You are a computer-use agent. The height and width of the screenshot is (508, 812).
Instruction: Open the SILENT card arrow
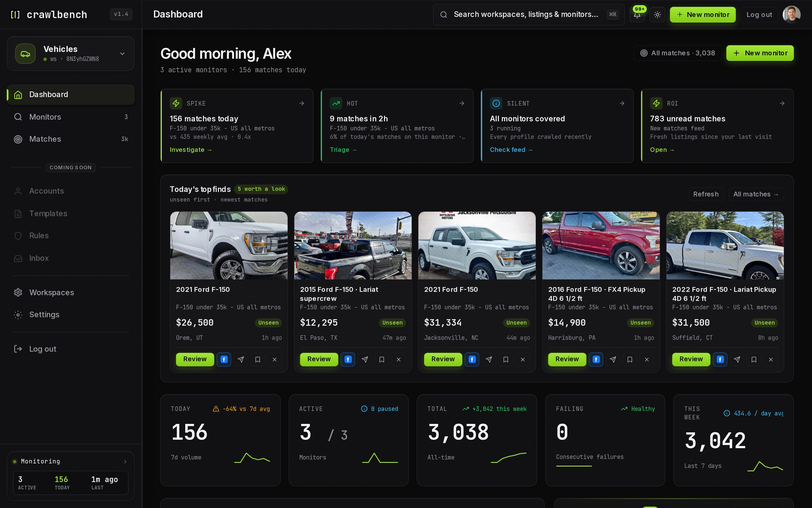coord(622,104)
